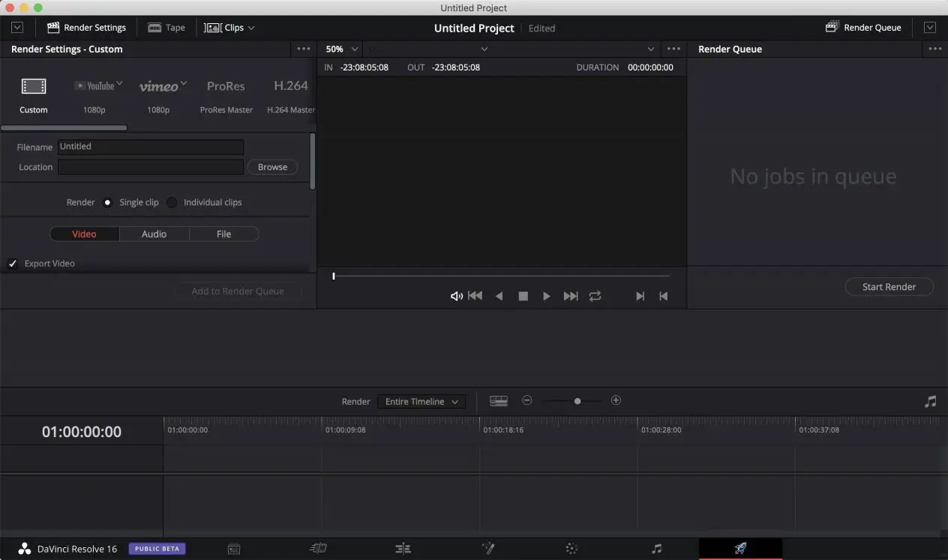This screenshot has width=948, height=560.
Task: Uncheck the Export Video checkbox
Action: pyautogui.click(x=13, y=264)
